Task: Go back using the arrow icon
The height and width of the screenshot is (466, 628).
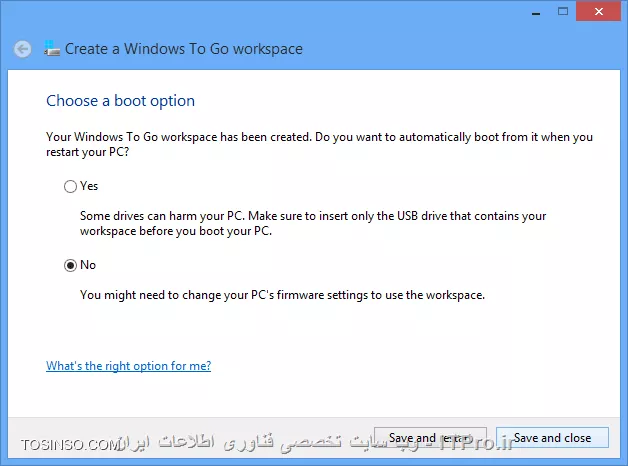Action: [x=22, y=50]
